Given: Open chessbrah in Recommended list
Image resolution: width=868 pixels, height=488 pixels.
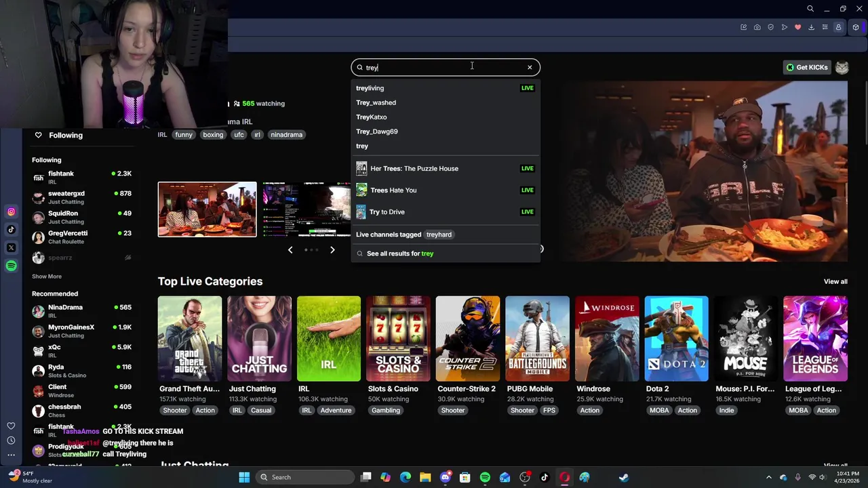Looking at the screenshot, I should pyautogui.click(x=81, y=411).
